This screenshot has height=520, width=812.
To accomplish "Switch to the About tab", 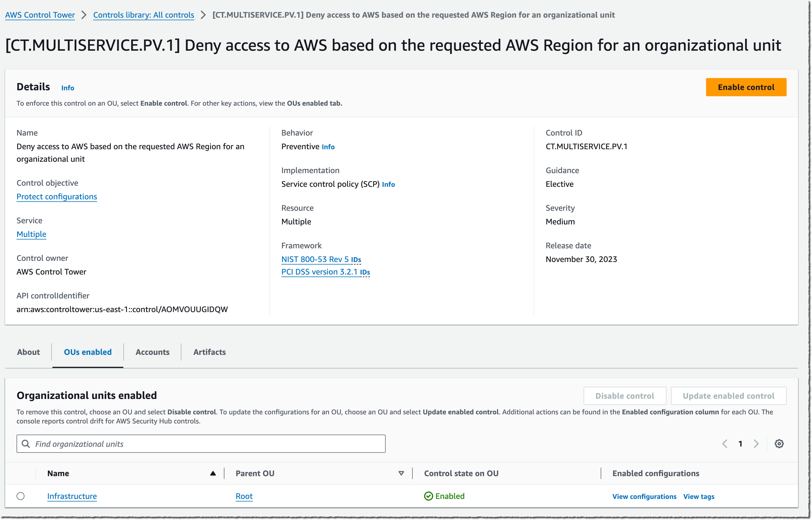I will [28, 352].
